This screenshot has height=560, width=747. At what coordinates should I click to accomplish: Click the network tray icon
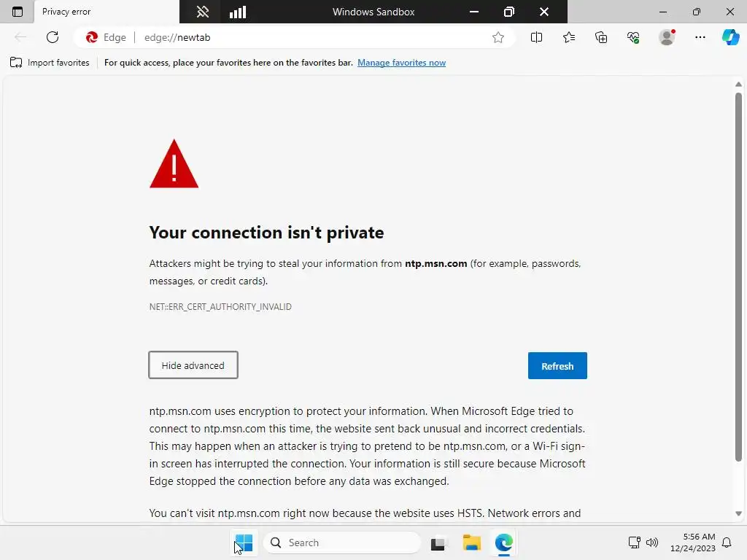coord(634,542)
